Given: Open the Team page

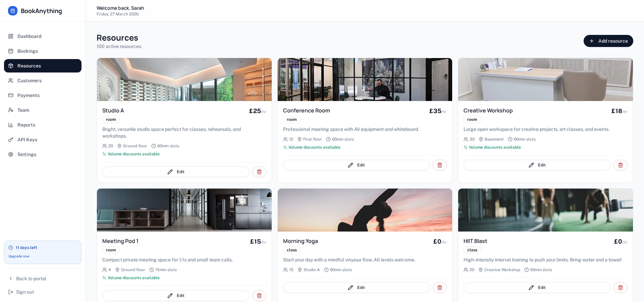Looking at the screenshot, I should click(43, 110).
